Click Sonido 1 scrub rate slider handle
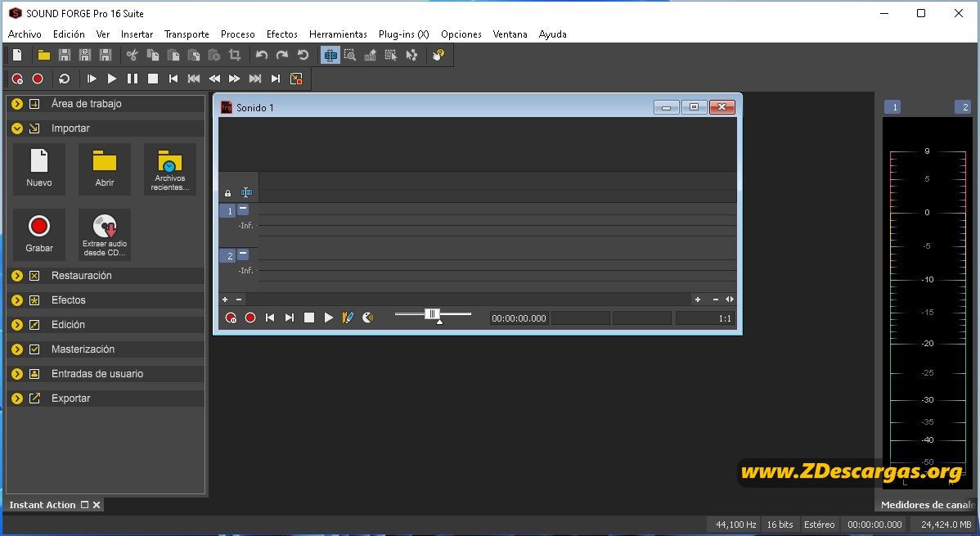 click(x=432, y=313)
